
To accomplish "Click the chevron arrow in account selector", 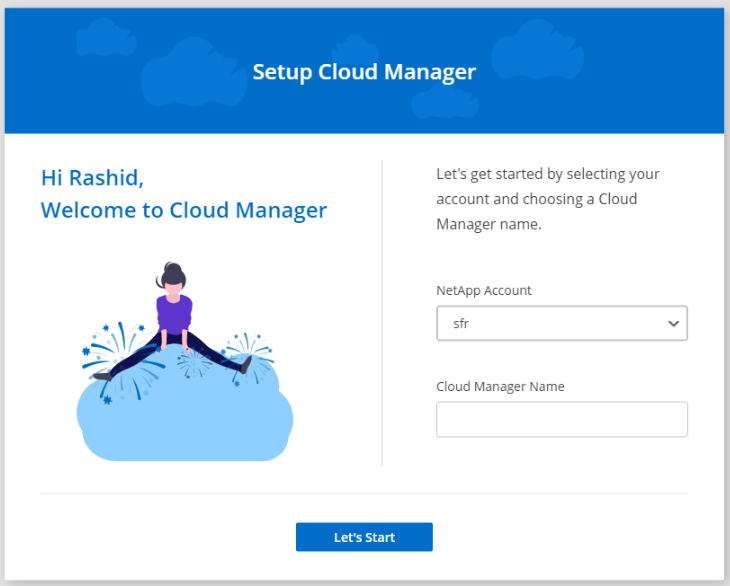I will point(674,324).
